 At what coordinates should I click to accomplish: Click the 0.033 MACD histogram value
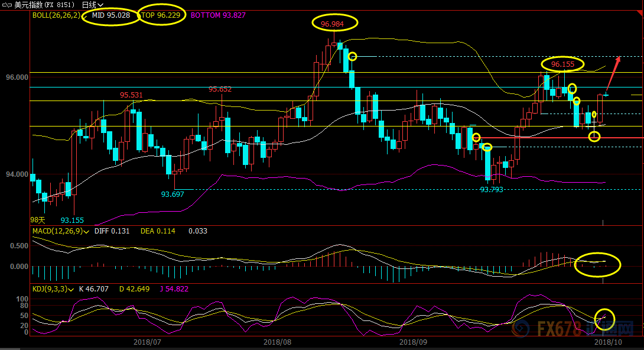[197, 231]
